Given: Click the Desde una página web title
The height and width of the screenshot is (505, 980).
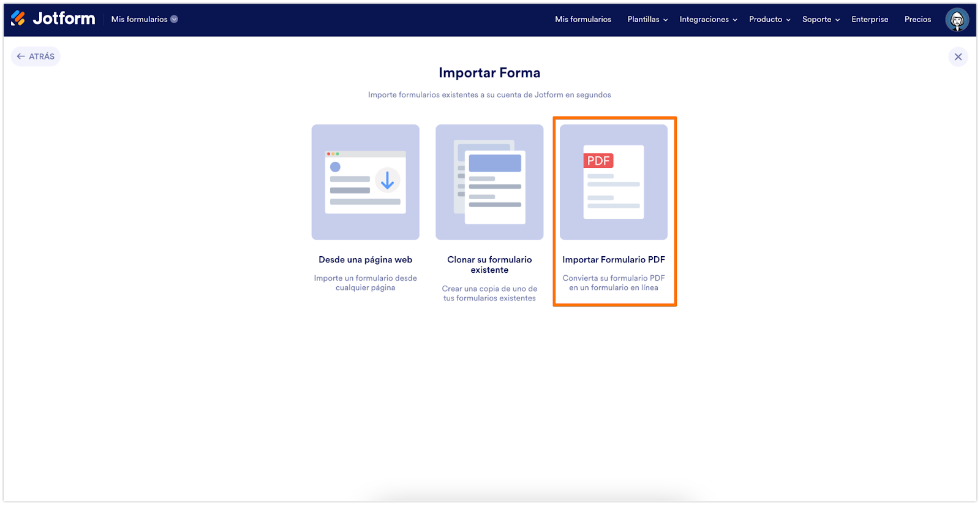Looking at the screenshot, I should (x=366, y=260).
